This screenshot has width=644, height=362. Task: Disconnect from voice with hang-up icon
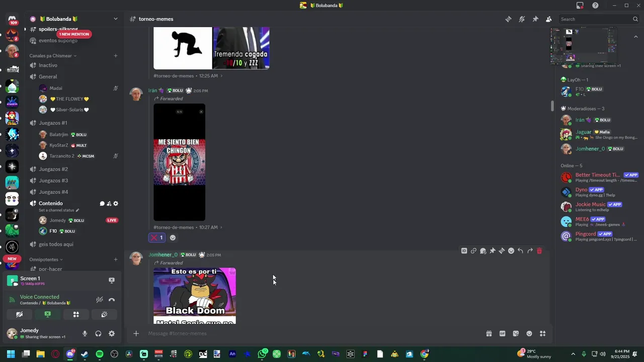tap(112, 300)
